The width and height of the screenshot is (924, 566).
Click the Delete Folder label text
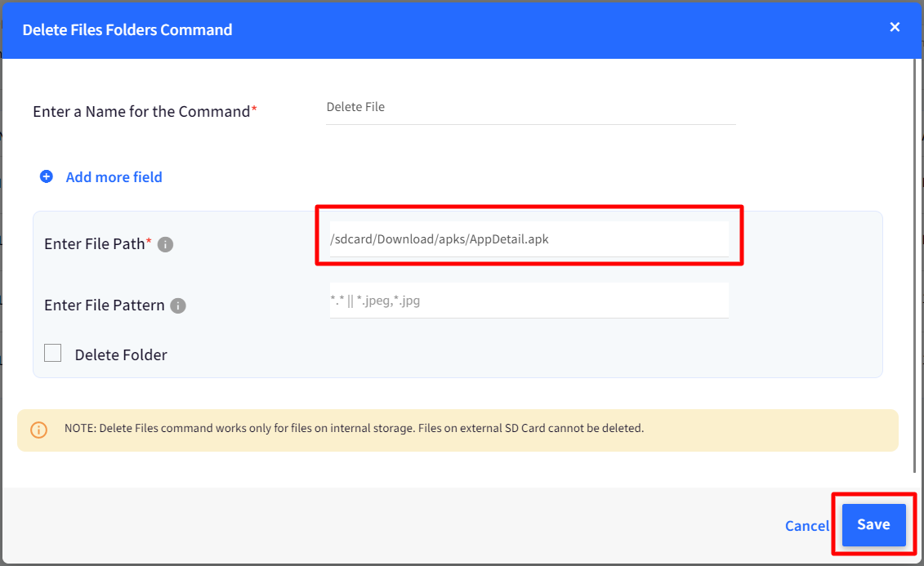click(x=121, y=355)
